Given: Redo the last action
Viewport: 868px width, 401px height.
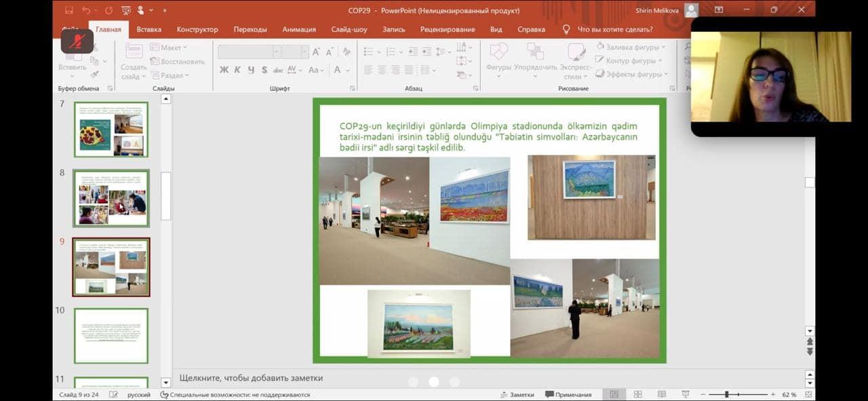Looking at the screenshot, I should [x=108, y=10].
